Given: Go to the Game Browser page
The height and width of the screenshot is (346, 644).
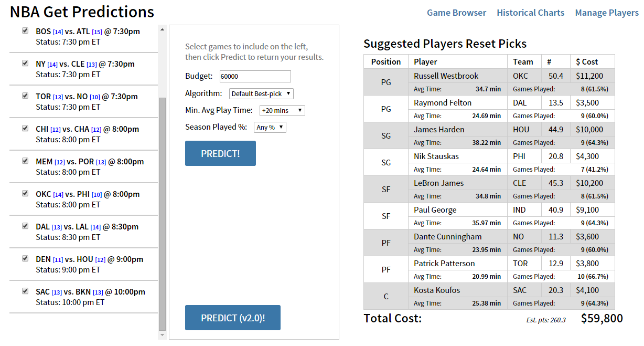Looking at the screenshot, I should [456, 13].
